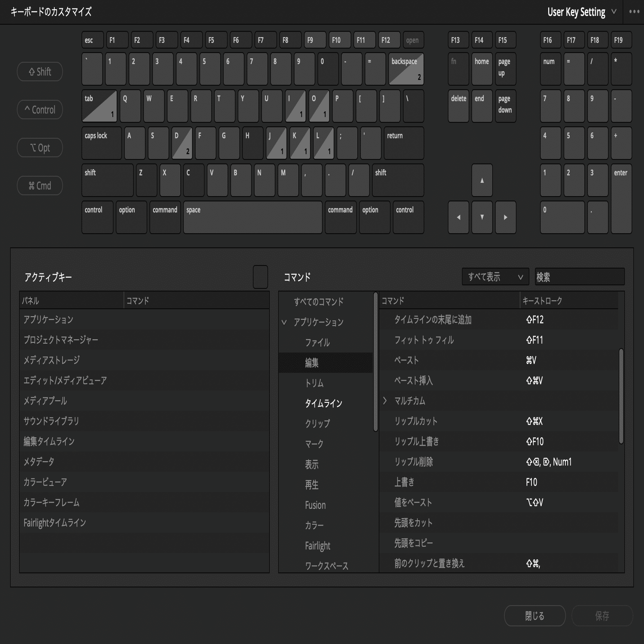Enable the Cmd modifier button
644x644 pixels.
click(x=40, y=186)
